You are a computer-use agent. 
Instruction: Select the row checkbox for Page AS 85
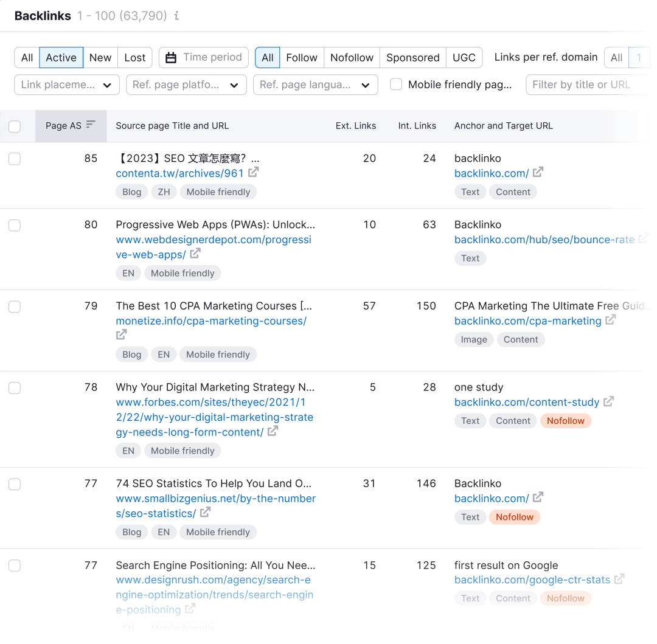(x=15, y=159)
